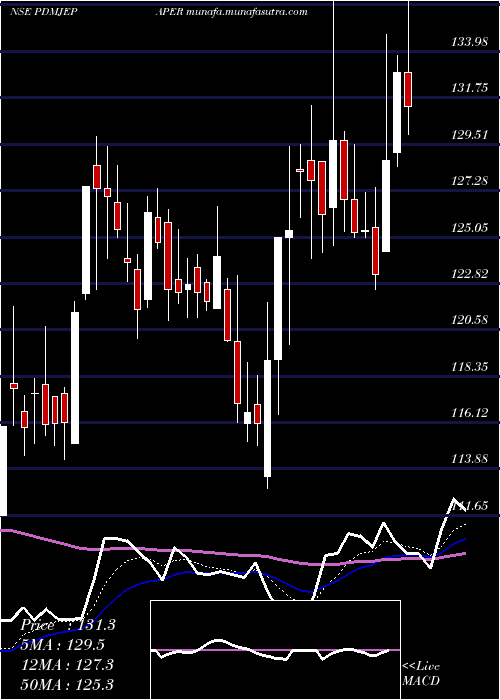500x700 pixels.
Task: Click the 12MA : 127.3 readout
Action: (x=67, y=665)
